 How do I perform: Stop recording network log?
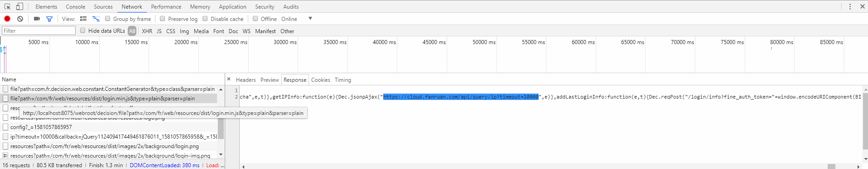tap(7, 19)
